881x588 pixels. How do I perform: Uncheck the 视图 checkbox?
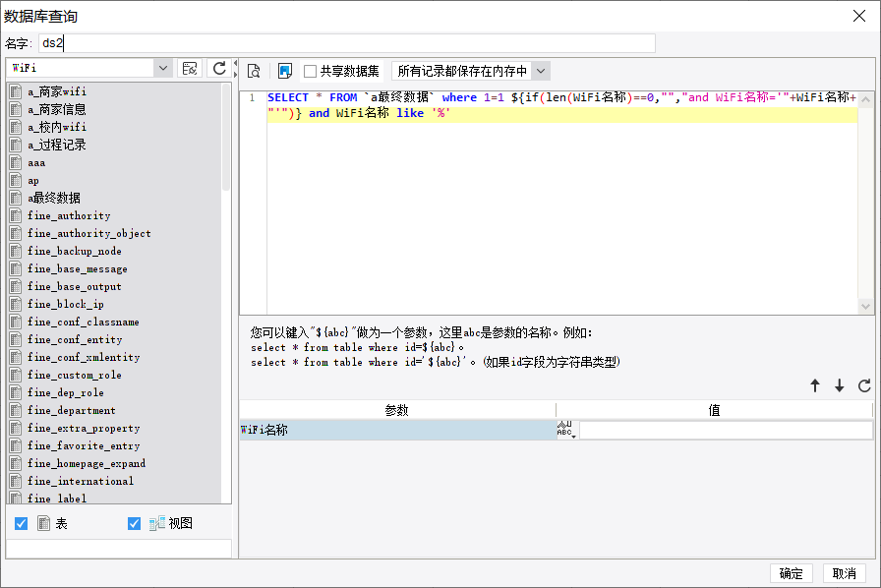click(x=134, y=523)
